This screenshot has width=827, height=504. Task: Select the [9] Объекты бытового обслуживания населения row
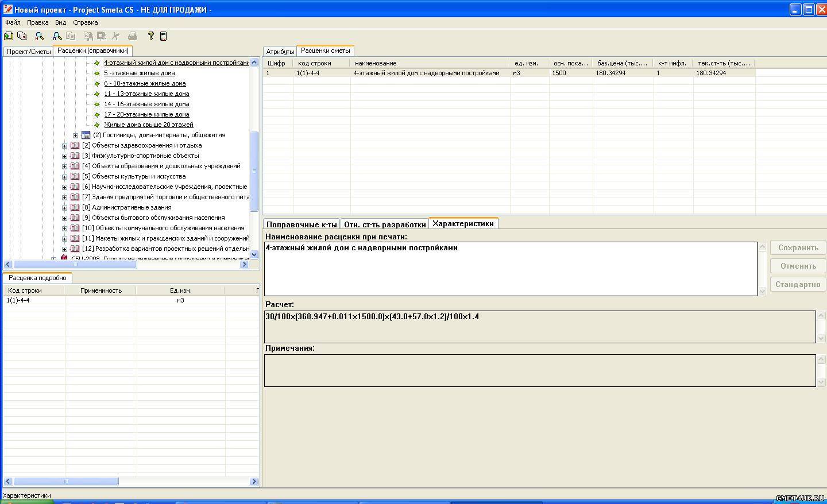(x=153, y=218)
